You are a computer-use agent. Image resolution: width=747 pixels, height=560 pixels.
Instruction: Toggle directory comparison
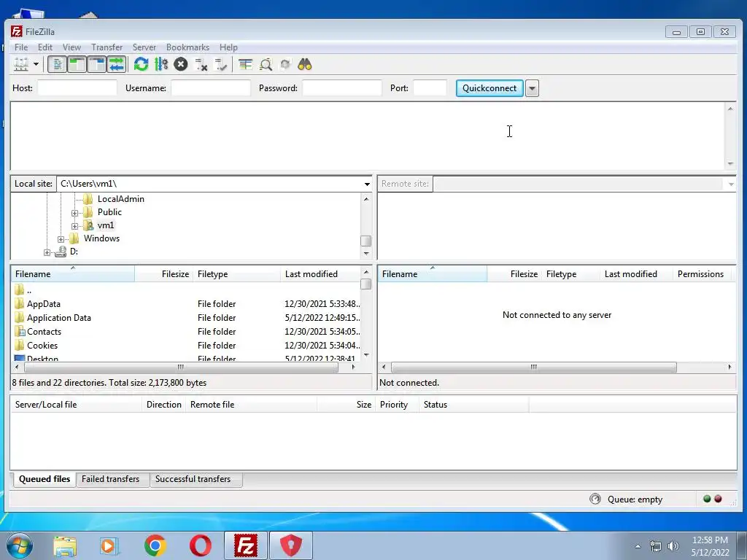[x=266, y=64]
